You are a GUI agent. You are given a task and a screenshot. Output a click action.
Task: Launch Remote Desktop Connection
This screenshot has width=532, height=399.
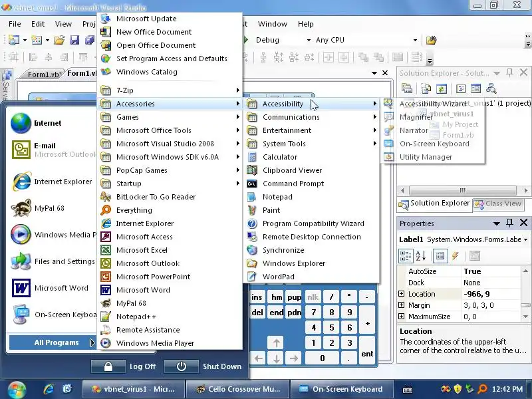(311, 237)
